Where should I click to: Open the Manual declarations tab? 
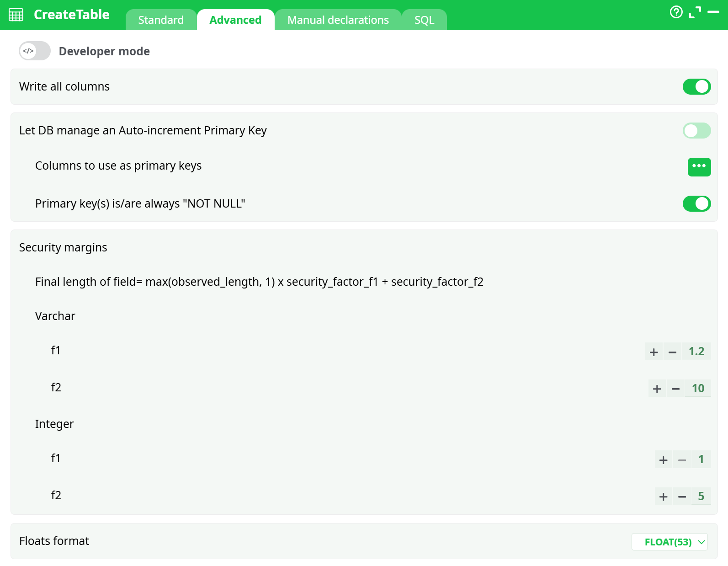point(338,20)
